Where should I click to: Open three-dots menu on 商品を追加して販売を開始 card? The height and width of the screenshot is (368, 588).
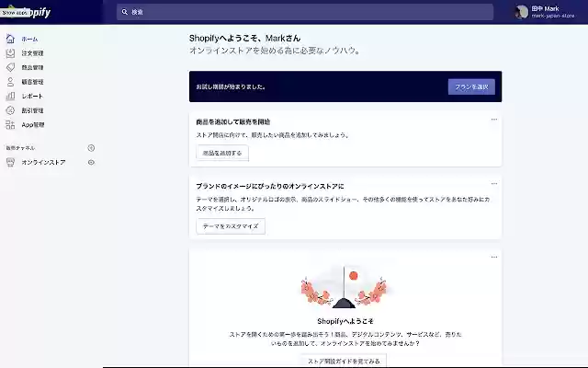pos(494,120)
